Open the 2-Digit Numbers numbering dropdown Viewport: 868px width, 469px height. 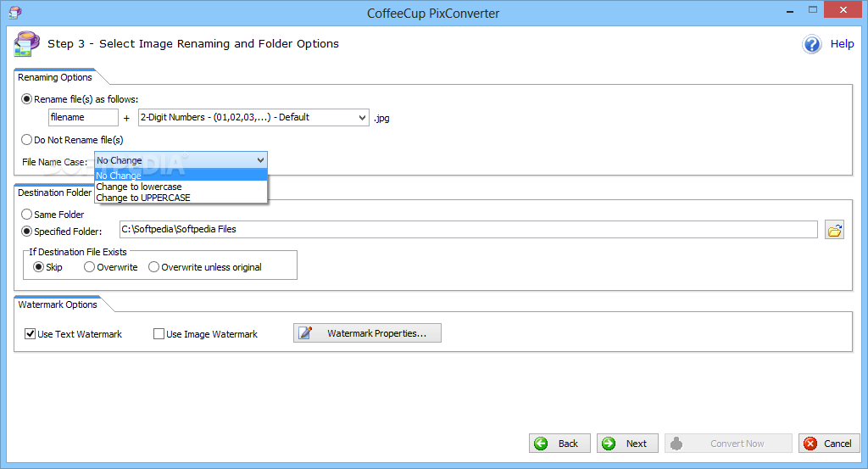pos(253,117)
